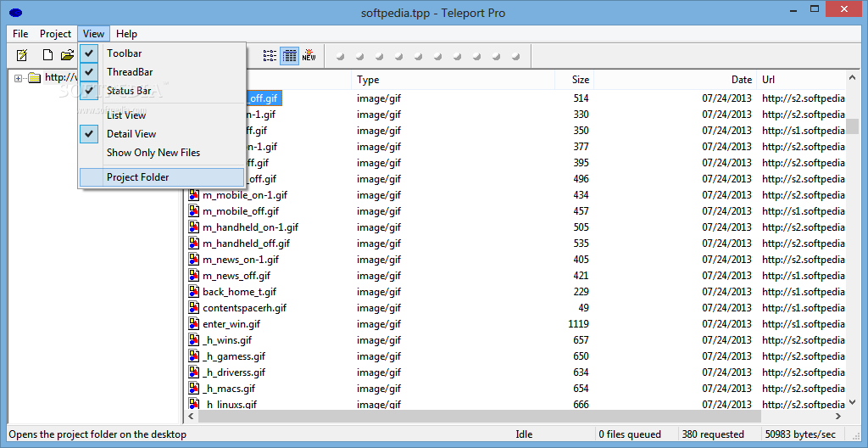Viewport: 868px width, 448px height.
Task: Click the yellow folder icon in tree
Action: coord(34,77)
